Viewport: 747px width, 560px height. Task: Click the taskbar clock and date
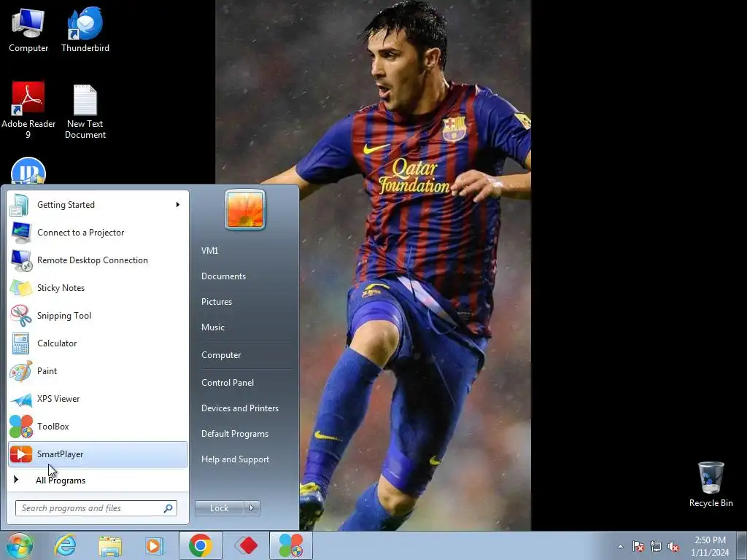710,546
